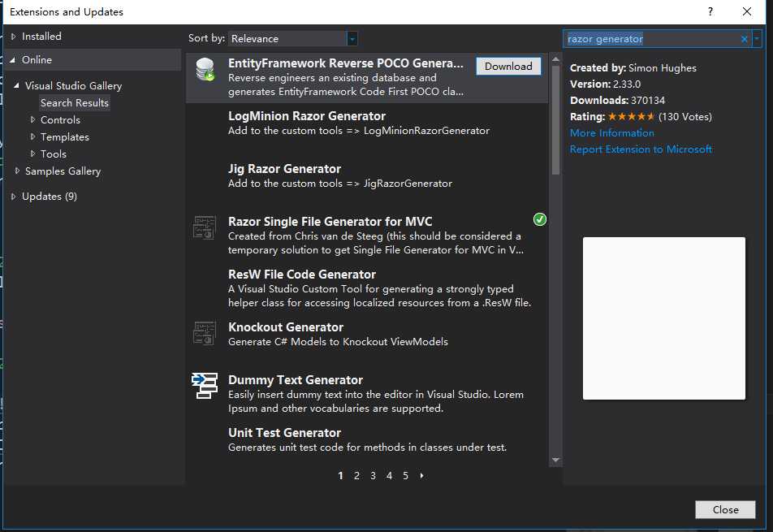This screenshot has height=532, width=773.
Task: Expand the Controls tree node
Action: (x=32, y=120)
